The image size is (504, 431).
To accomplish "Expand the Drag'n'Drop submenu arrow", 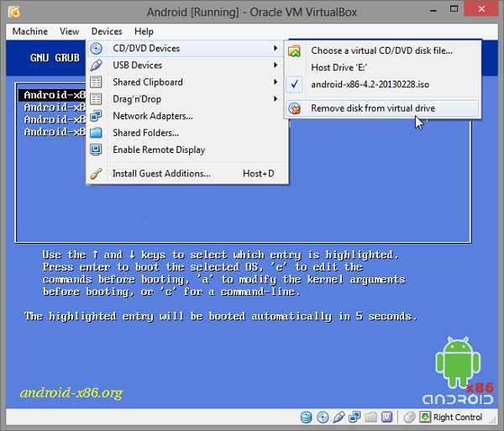I will click(x=276, y=98).
